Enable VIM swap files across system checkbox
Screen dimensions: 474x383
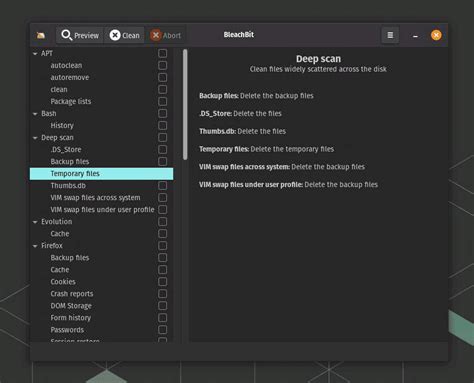pos(162,197)
